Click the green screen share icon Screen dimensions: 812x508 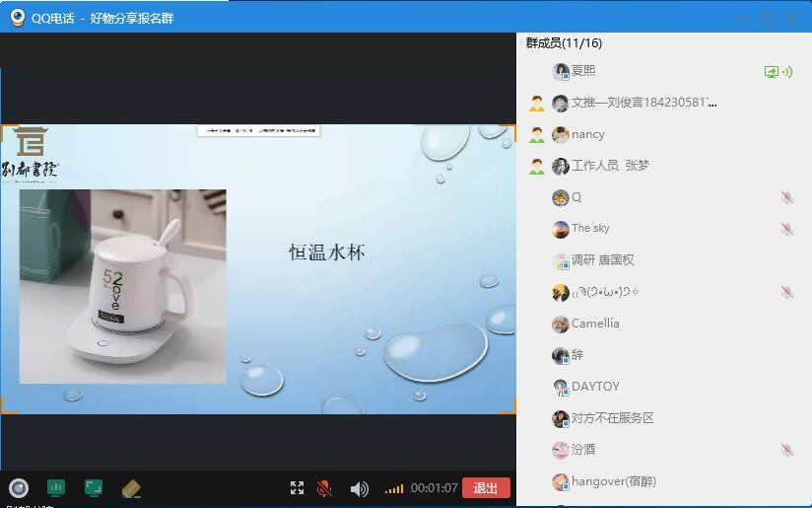click(94, 487)
